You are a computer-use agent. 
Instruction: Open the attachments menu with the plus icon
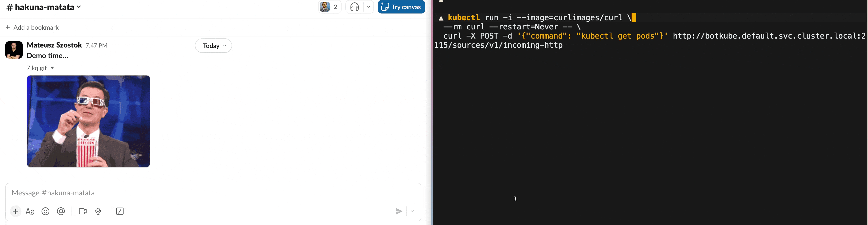click(15, 211)
